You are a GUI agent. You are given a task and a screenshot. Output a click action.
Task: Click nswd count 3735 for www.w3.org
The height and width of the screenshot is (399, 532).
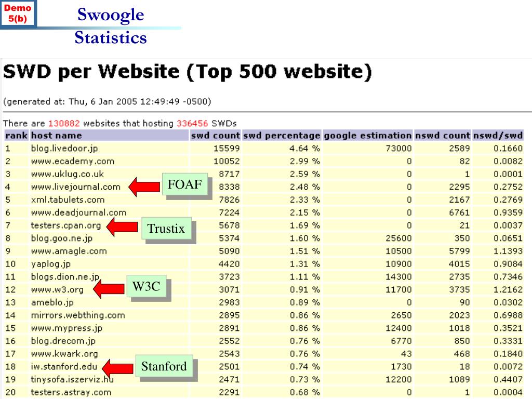point(459,290)
